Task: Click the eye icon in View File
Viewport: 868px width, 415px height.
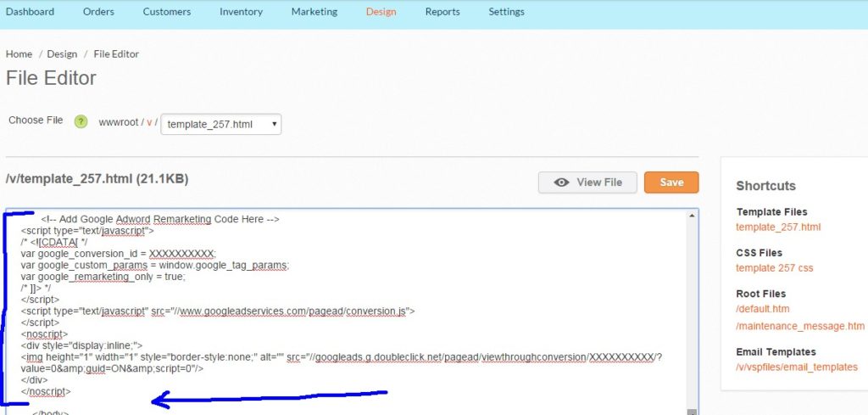Action: pyautogui.click(x=561, y=182)
